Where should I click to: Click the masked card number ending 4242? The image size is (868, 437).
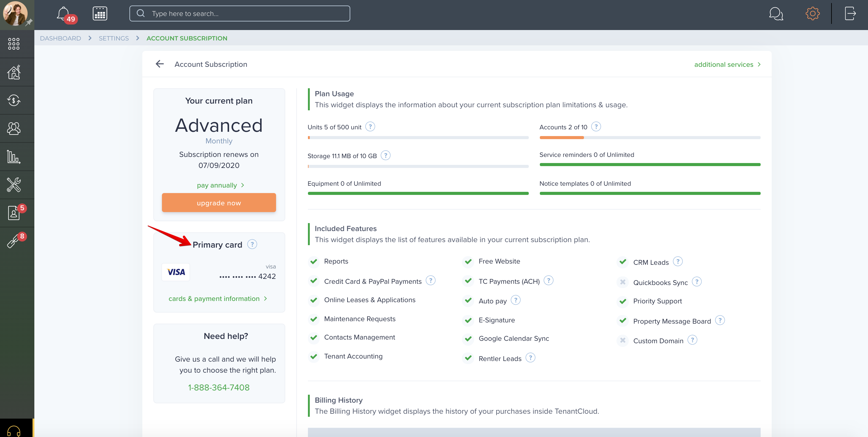click(x=247, y=276)
